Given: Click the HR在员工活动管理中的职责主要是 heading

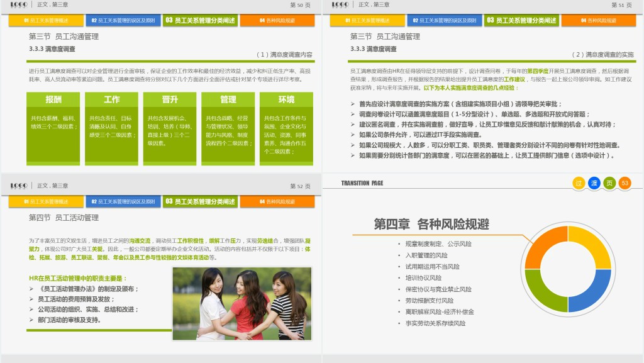Looking at the screenshot, I should pyautogui.click(x=78, y=279).
